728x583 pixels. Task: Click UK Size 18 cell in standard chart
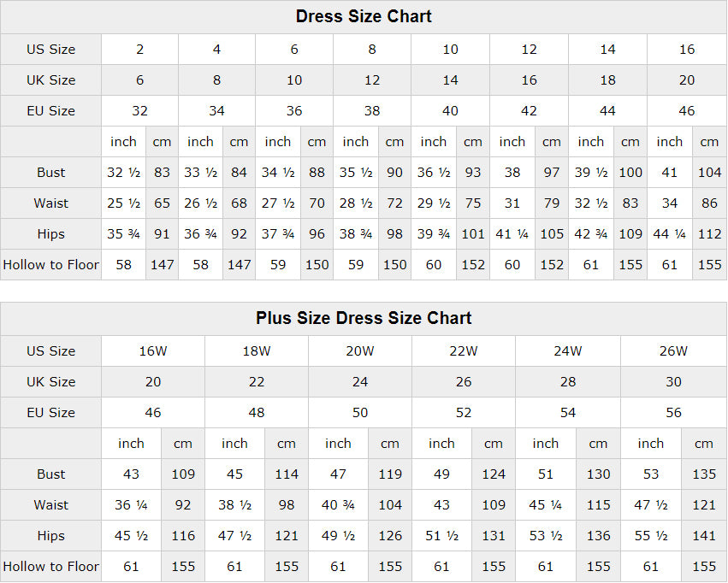607,80
